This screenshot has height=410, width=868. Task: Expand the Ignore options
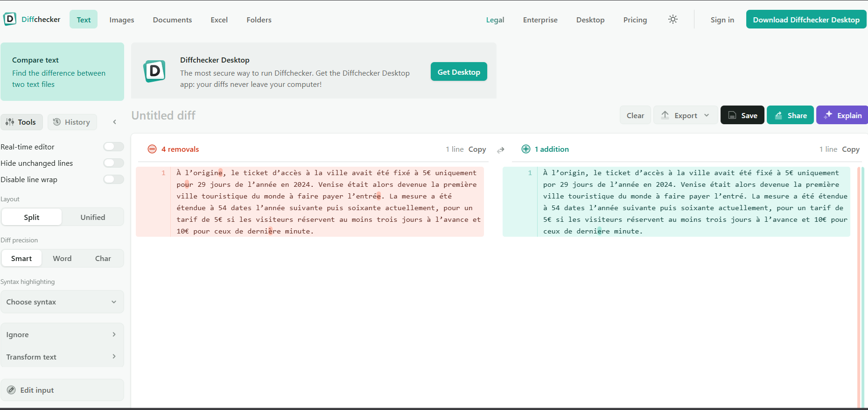click(x=62, y=334)
